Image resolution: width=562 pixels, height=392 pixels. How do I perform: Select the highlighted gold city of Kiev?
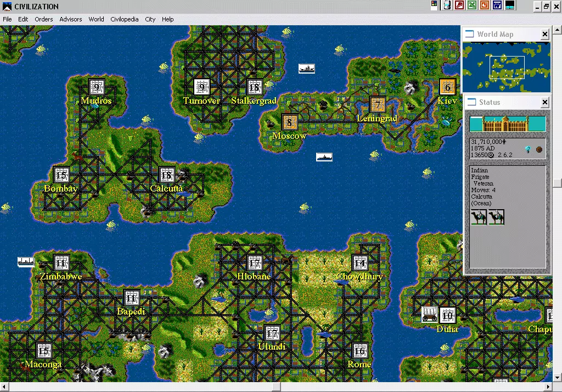point(447,87)
